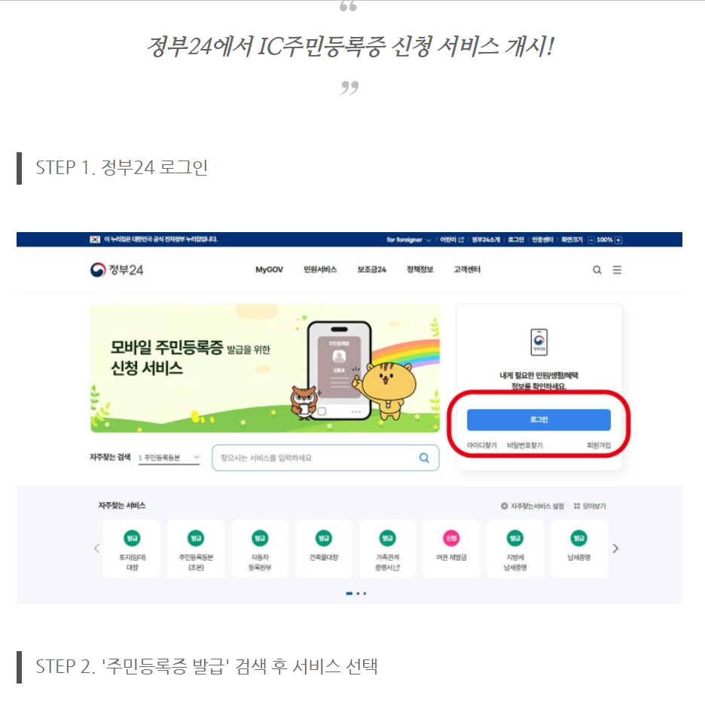Select the 토지(임야)대장 발급 icon
Viewport: 705px width, 728px height.
pyautogui.click(x=133, y=538)
